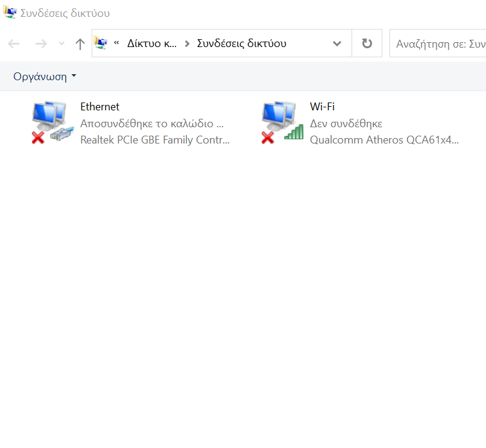This screenshot has width=486, height=448.
Task: Click the Δίκτυο κ... breadcrumb segment
Action: pyautogui.click(x=152, y=43)
